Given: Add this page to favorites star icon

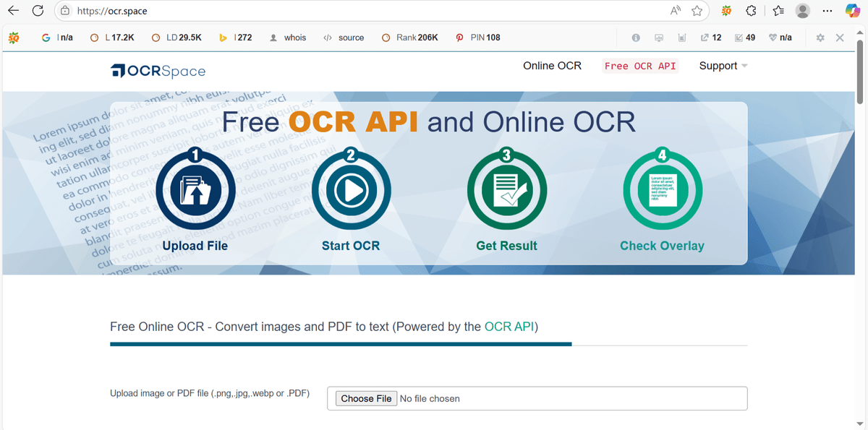Looking at the screenshot, I should [697, 11].
